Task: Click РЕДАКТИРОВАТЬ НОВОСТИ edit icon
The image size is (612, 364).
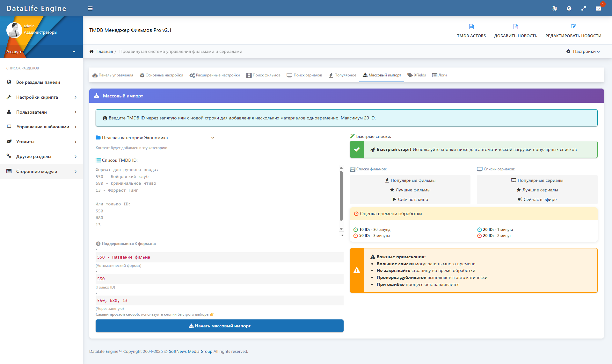Action: coord(573,27)
